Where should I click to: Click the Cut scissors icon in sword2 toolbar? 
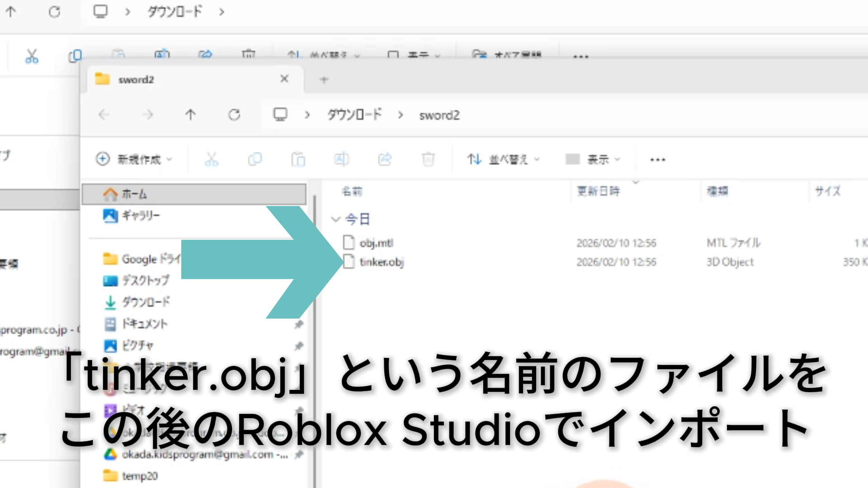[x=211, y=159]
